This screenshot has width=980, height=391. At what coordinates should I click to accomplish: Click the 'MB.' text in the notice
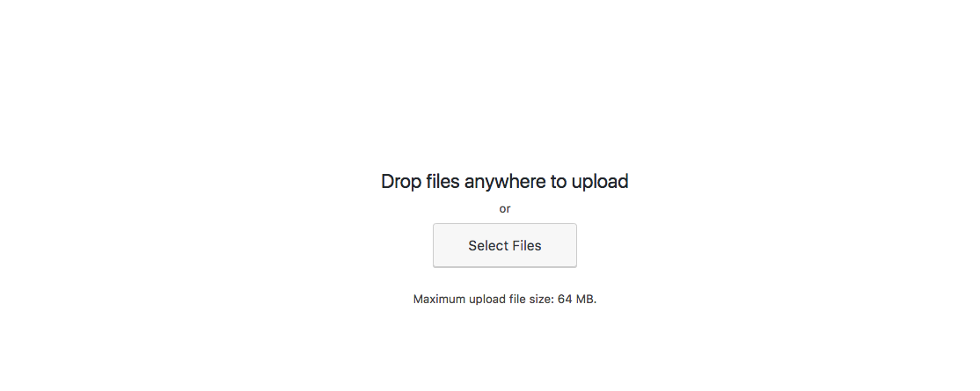click(x=586, y=300)
